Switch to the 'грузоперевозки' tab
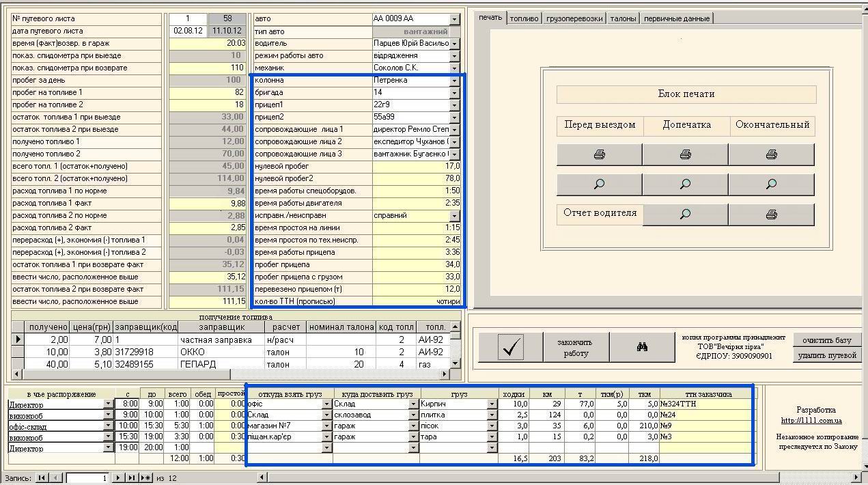 coord(575,18)
